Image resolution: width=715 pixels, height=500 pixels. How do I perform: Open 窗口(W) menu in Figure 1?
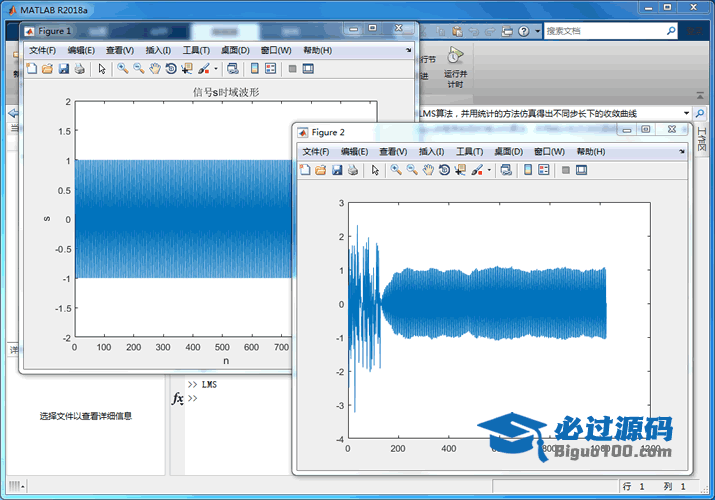(276, 50)
